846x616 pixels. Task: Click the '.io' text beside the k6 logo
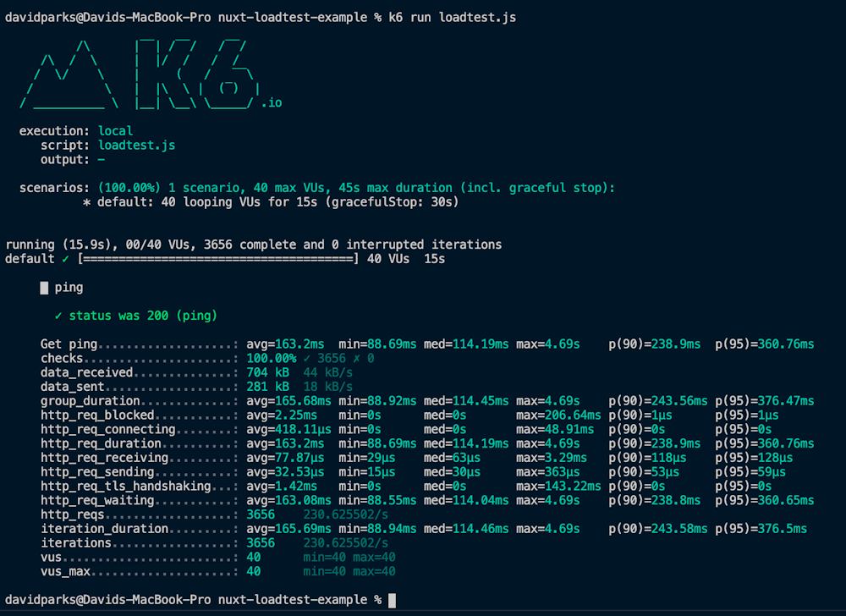click(x=272, y=103)
